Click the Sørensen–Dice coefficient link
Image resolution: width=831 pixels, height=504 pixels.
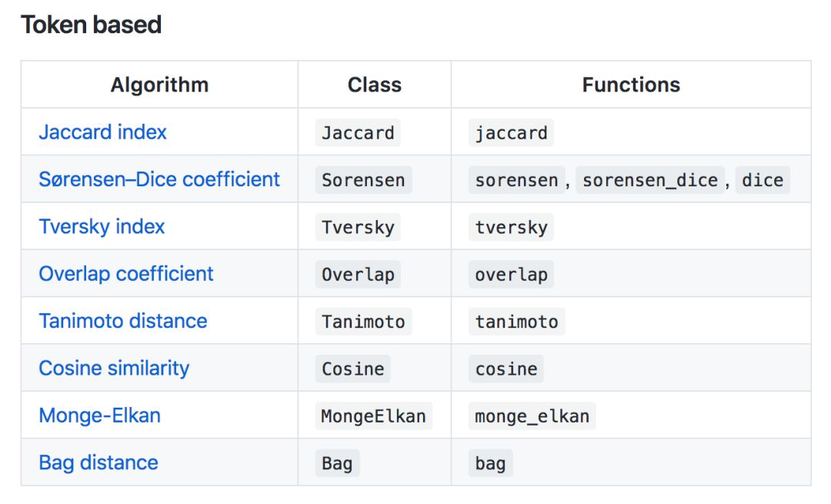pos(159,179)
